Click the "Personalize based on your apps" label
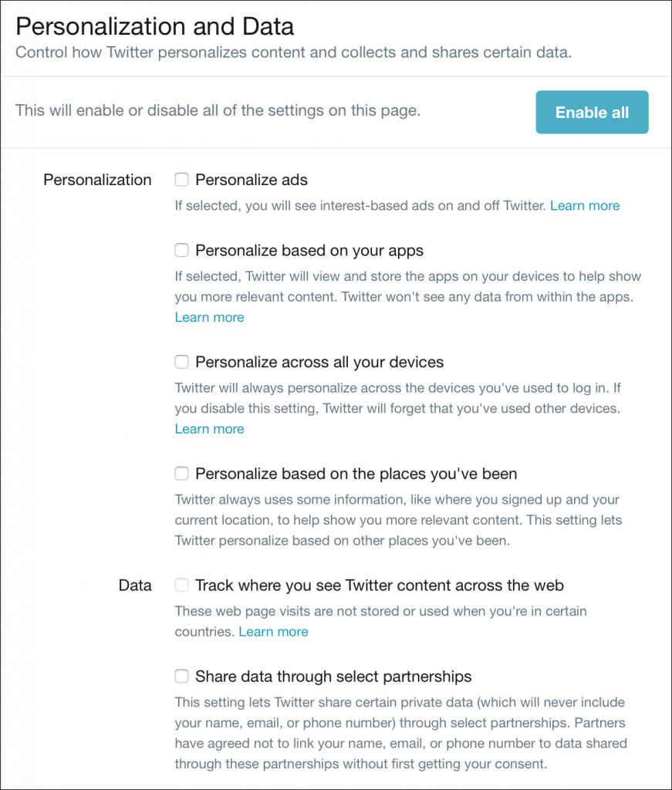This screenshot has width=672, height=790. (309, 250)
